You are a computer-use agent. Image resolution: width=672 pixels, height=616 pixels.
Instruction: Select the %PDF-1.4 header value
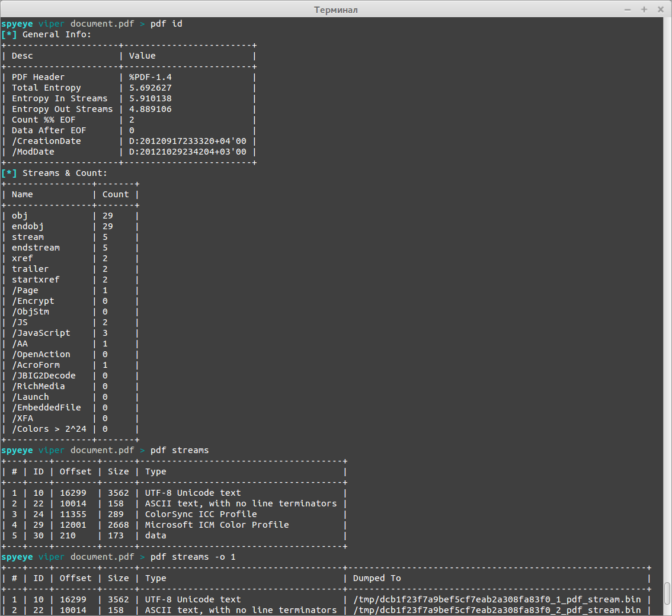pos(151,77)
